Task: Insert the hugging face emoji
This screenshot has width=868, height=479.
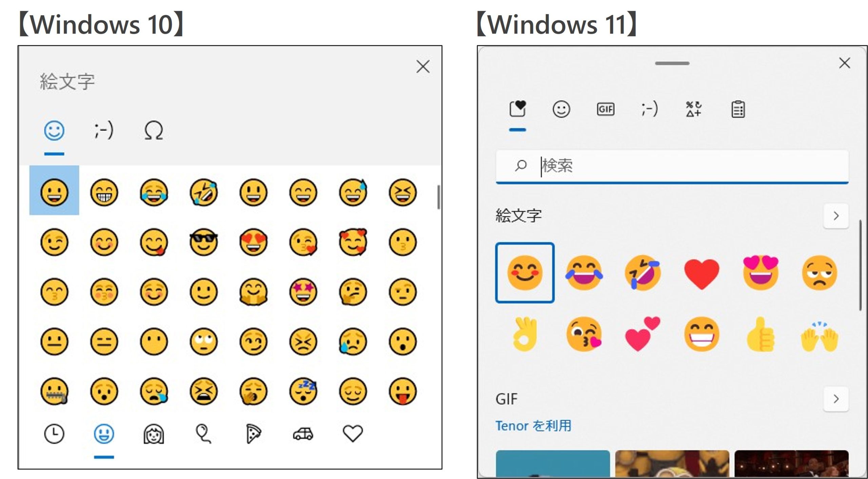Action: (x=253, y=292)
